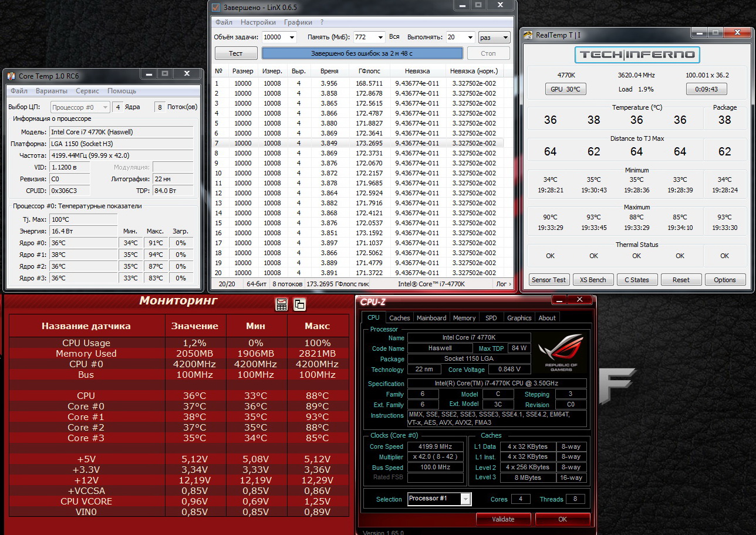This screenshot has height=535, width=756.
Task: Open the раз units dropdown in LinX
Action: pyautogui.click(x=494, y=37)
